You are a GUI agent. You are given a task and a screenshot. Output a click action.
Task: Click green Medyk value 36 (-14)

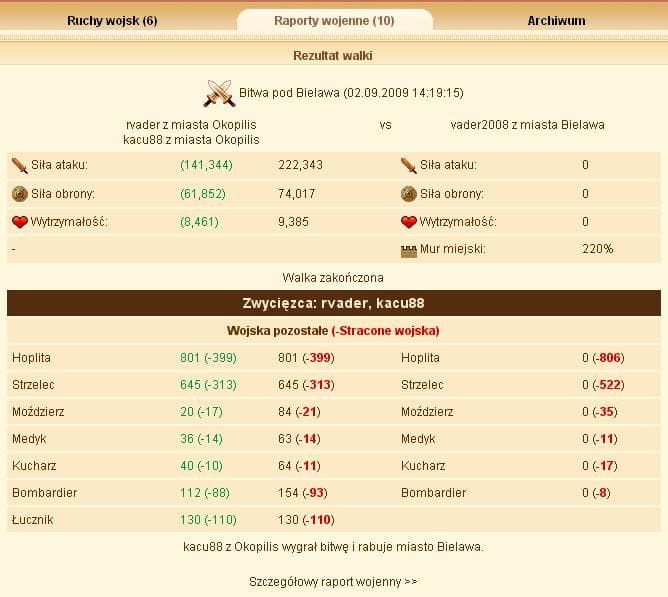click(201, 439)
